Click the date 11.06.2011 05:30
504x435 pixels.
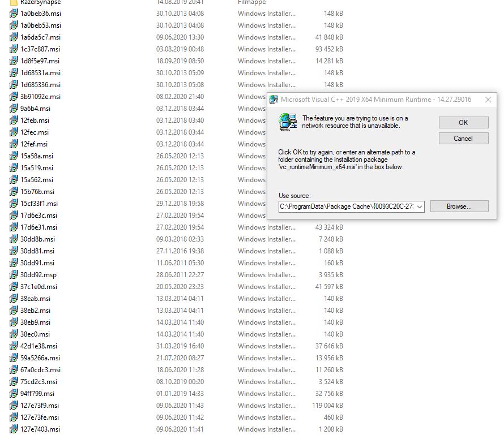tap(180, 263)
